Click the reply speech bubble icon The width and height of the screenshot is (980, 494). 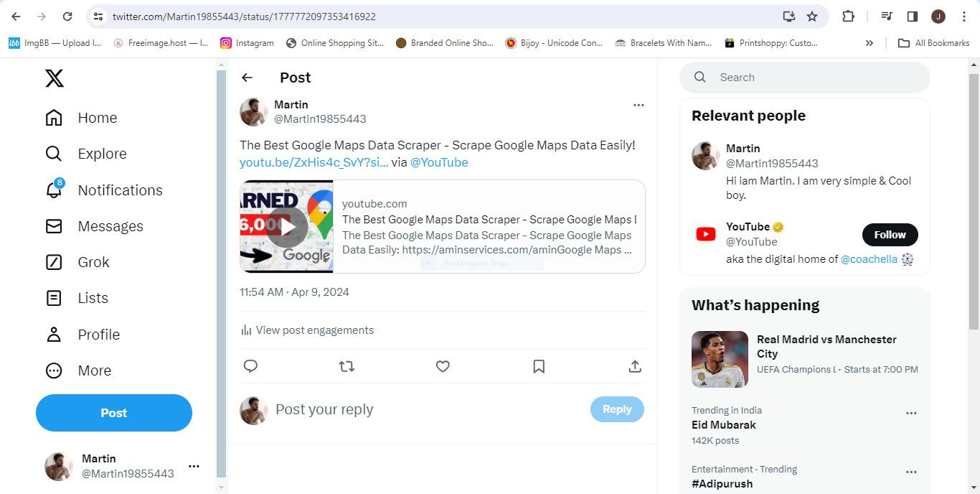[250, 366]
